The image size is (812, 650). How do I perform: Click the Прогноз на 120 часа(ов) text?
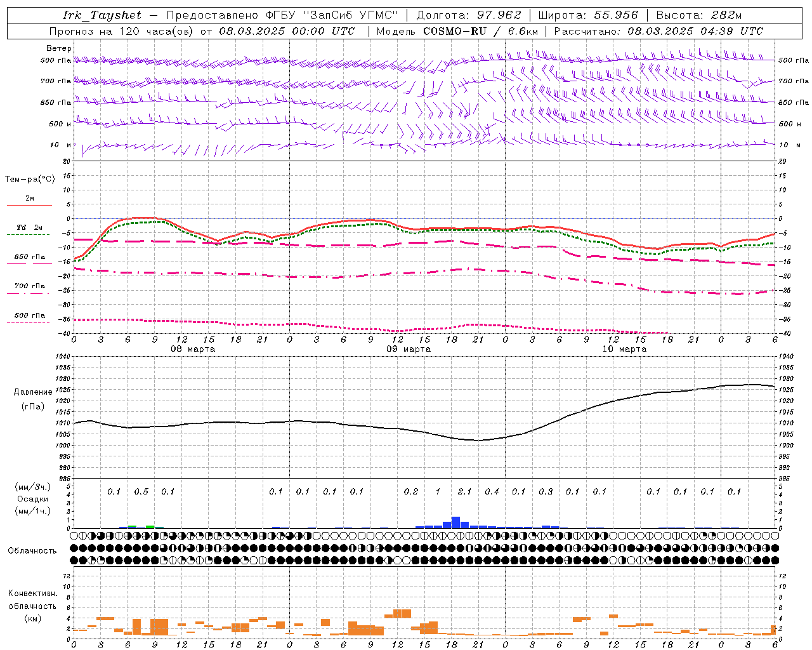coord(122,31)
